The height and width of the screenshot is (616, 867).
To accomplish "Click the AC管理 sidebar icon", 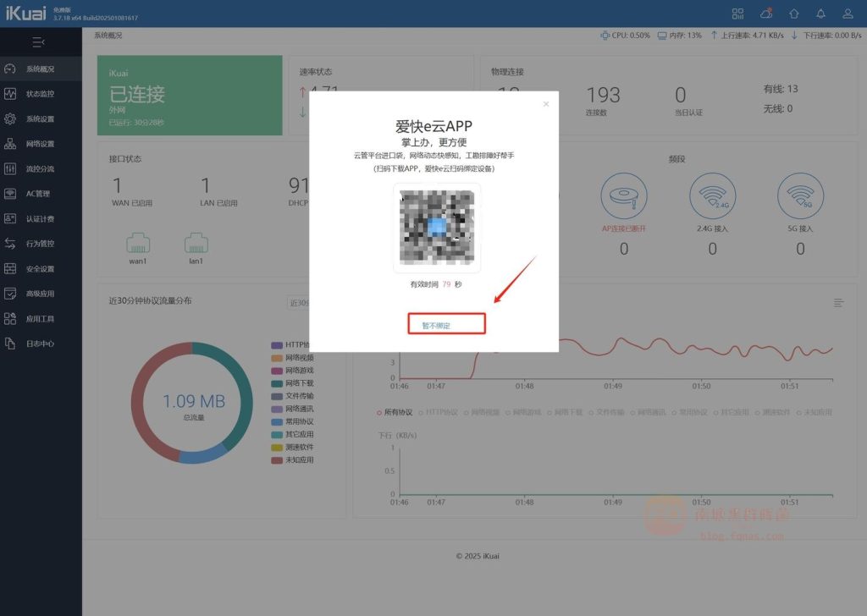I will (x=11, y=194).
